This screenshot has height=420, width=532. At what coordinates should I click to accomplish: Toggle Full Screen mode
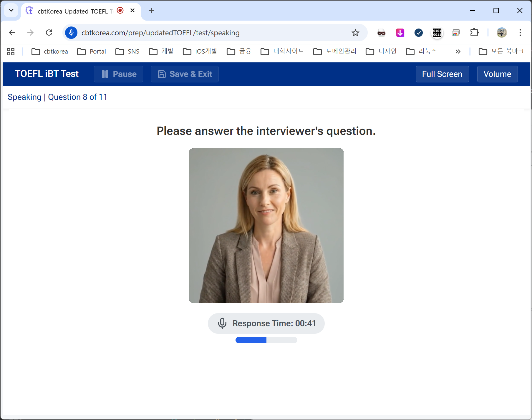point(442,74)
